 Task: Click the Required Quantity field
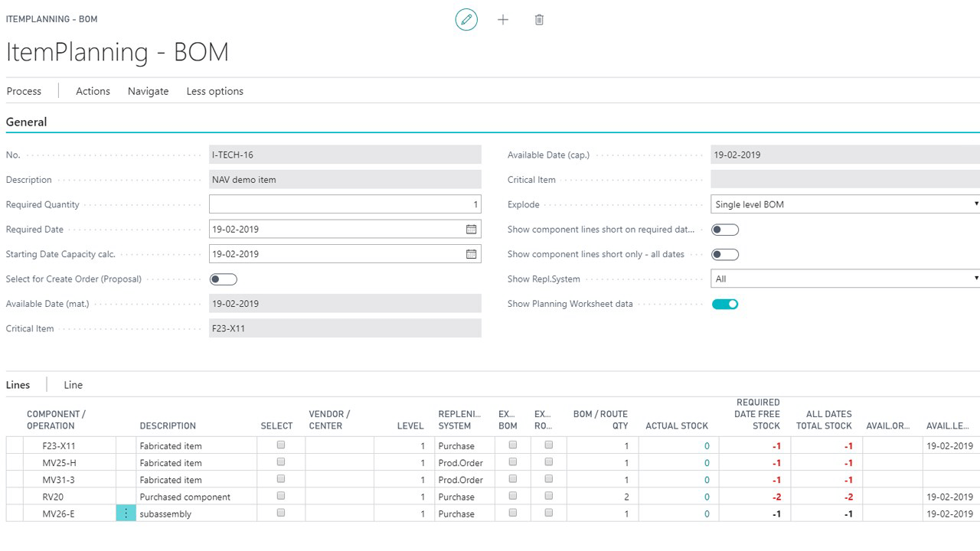[x=345, y=204]
